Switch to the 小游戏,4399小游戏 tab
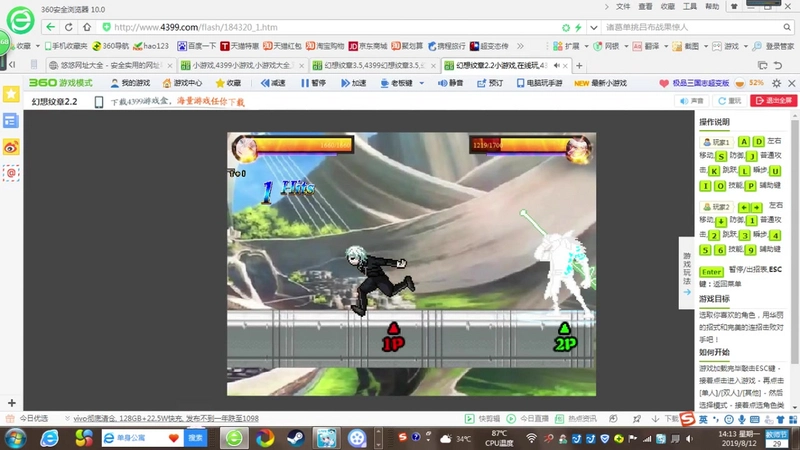Image resolution: width=800 pixels, height=450 pixels. tap(242, 65)
